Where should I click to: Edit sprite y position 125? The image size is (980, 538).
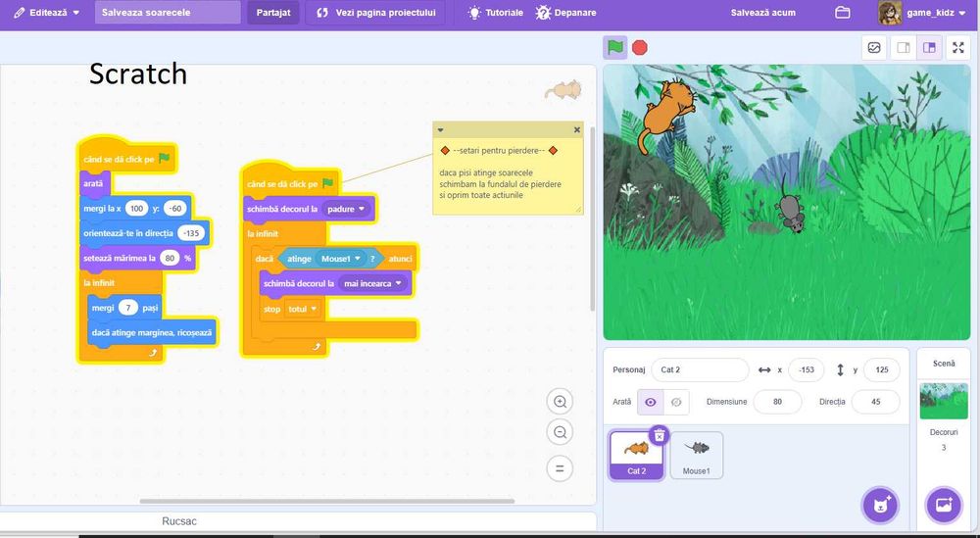pos(881,369)
